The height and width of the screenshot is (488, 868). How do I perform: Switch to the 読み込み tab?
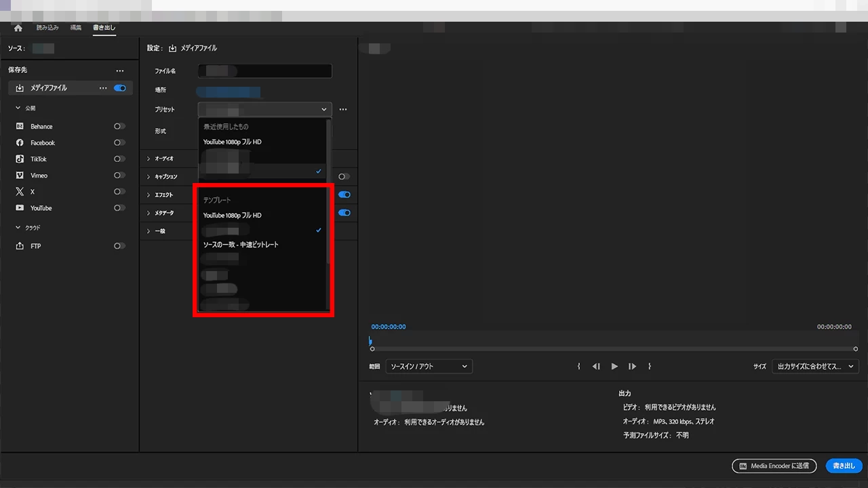pyautogui.click(x=47, y=28)
